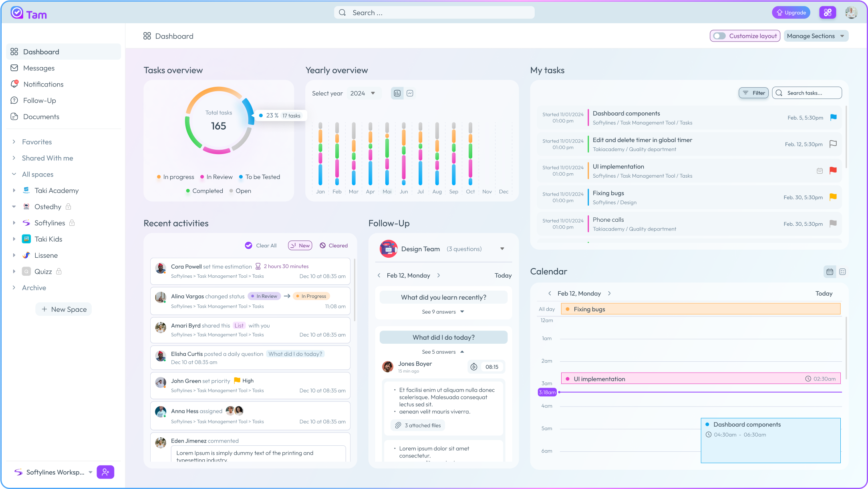Image resolution: width=868 pixels, height=489 pixels.
Task: Click the yellow flag on Fixing bugs task
Action: click(x=833, y=197)
